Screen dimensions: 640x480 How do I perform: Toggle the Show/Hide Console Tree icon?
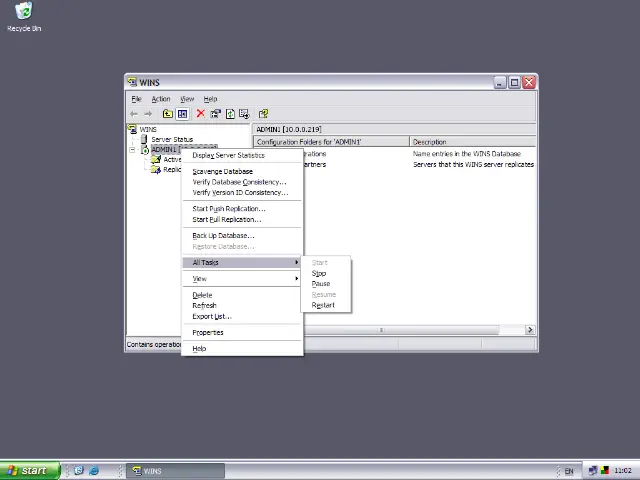(182, 114)
